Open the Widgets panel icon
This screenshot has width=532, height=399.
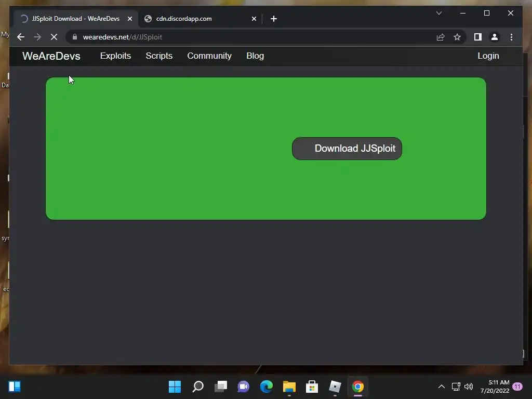[x=15, y=387]
